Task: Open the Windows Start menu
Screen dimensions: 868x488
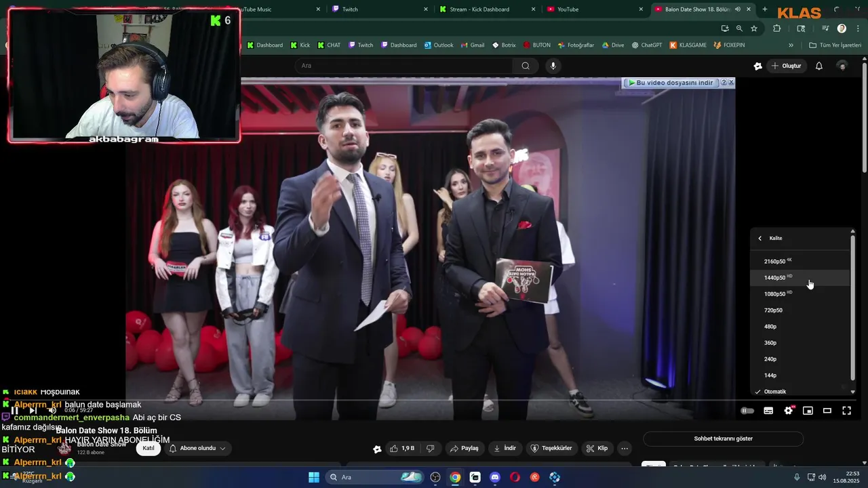Action: (x=314, y=477)
